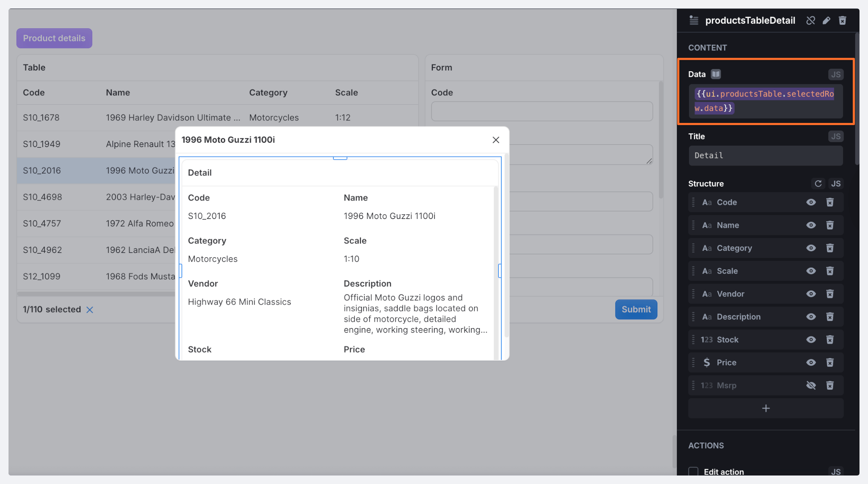Viewport: 868px width, 484px height.
Task: Click the drag handle of Code field
Action: (x=693, y=202)
